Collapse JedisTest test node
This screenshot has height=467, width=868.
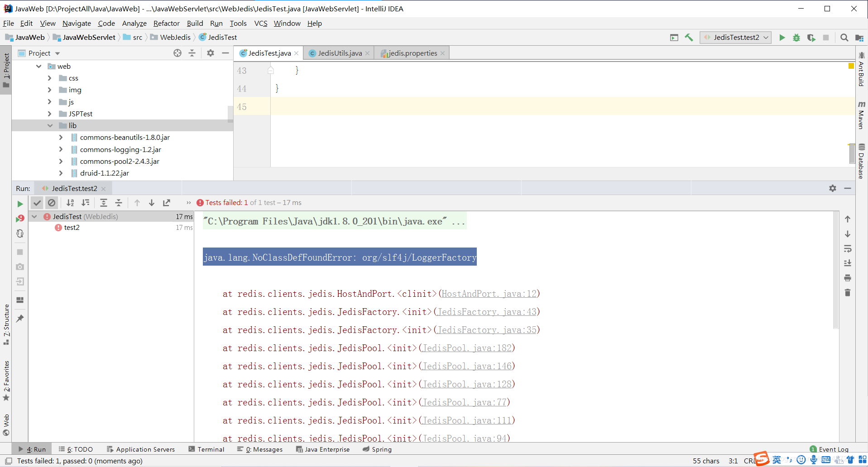[x=34, y=217]
